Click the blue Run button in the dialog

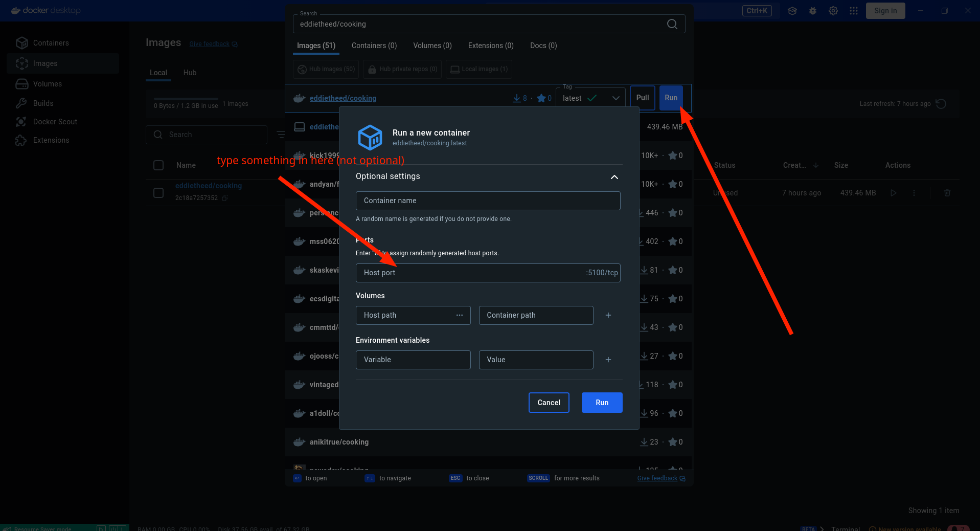pos(602,403)
